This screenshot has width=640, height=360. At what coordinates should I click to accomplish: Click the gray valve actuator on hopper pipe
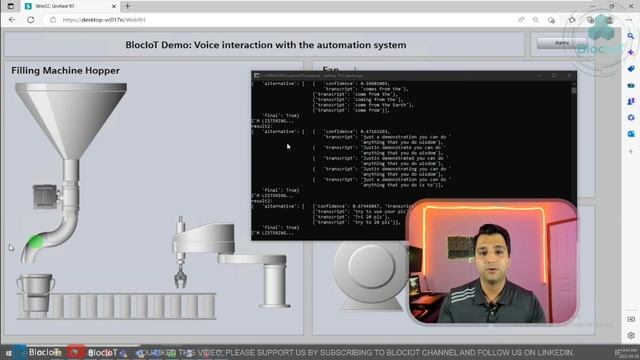44,196
